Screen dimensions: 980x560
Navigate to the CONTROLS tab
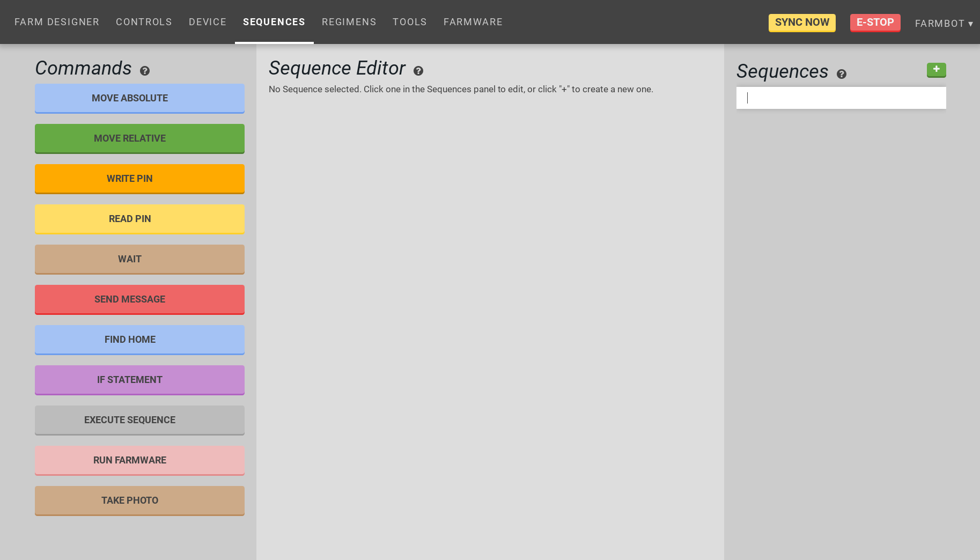pyautogui.click(x=144, y=22)
